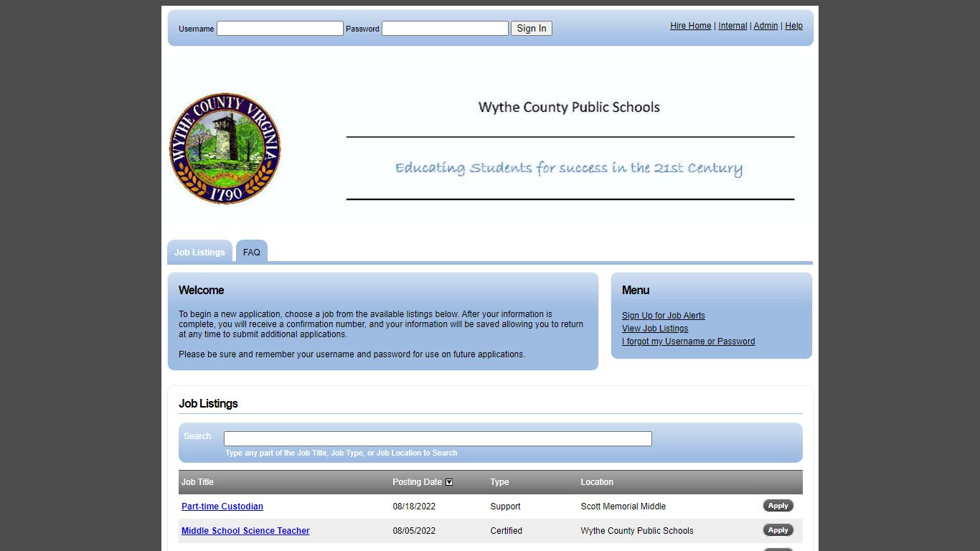Click the Certified type cell

[506, 531]
